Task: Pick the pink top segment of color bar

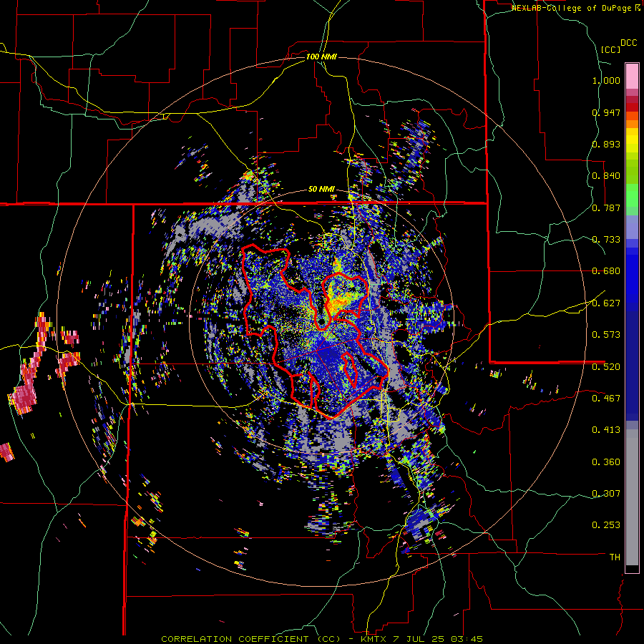Action: coord(632,76)
